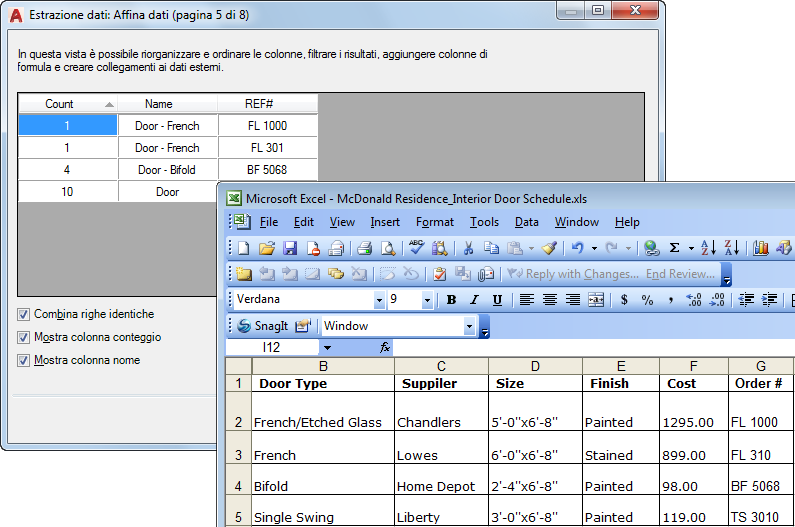Screen dimensions: 795x527
Task: Open the View menu in Excel
Action: 342,222
